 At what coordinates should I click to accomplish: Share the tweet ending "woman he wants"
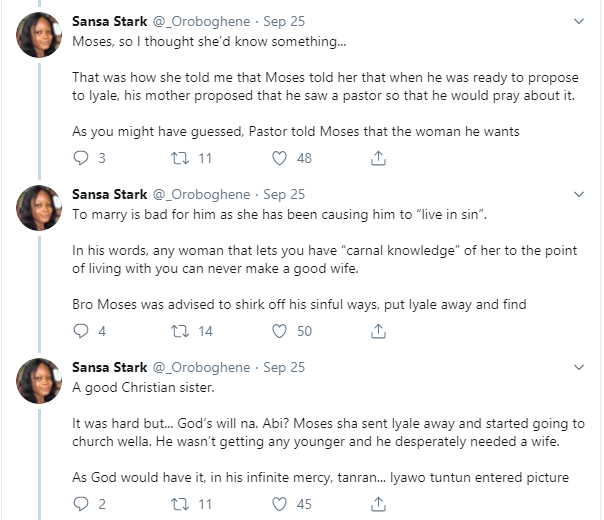click(x=378, y=158)
